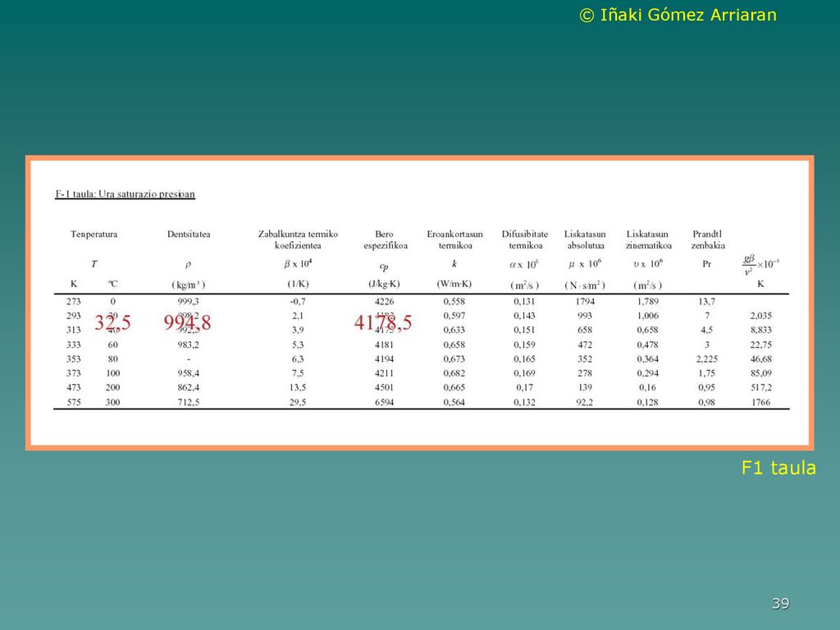The image size is (840, 630).
Task: Select the value 46,68 in last column
Action: click(760, 359)
